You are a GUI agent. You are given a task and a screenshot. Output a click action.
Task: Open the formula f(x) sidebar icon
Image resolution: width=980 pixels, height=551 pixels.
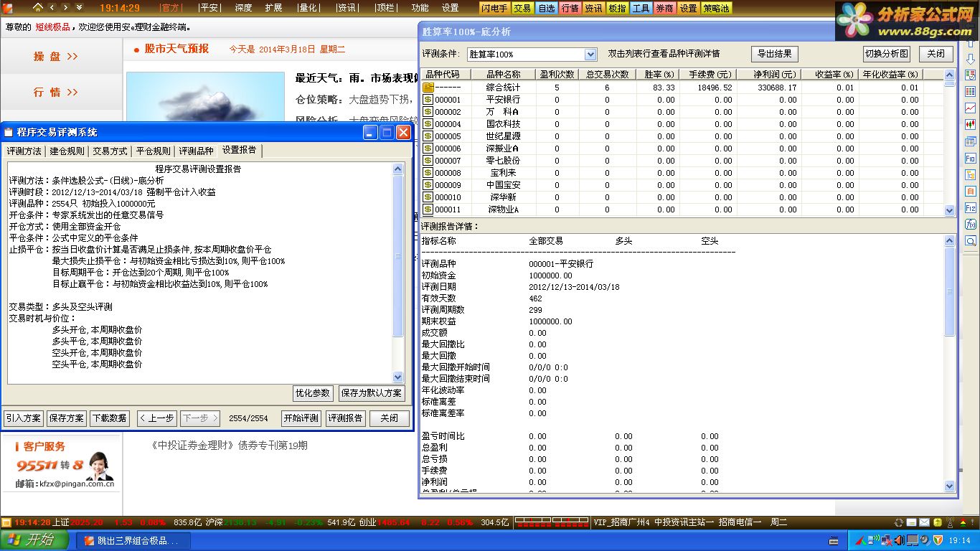pyautogui.click(x=971, y=224)
